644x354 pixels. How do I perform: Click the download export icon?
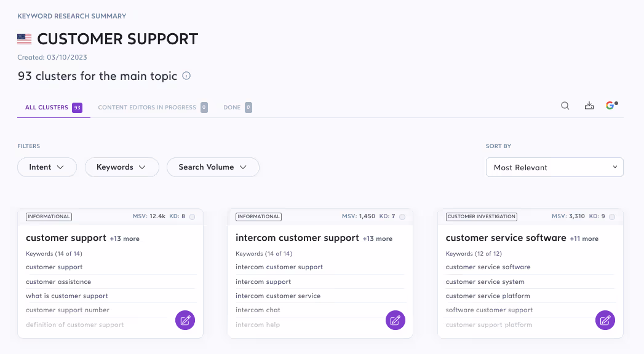coord(589,106)
